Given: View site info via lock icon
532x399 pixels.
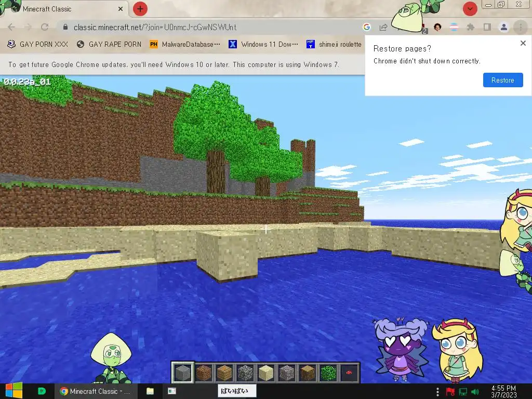Looking at the screenshot, I should click(x=65, y=27).
